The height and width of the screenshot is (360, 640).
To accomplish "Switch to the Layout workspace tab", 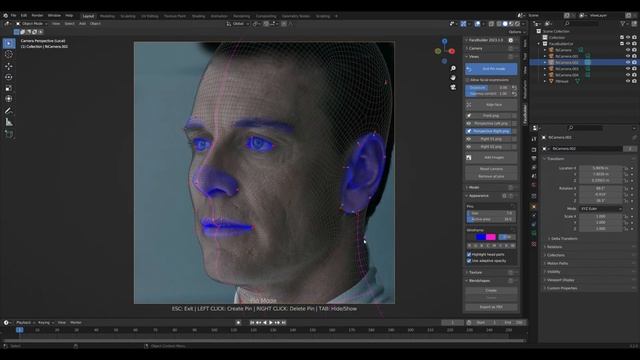I will click(88, 16).
